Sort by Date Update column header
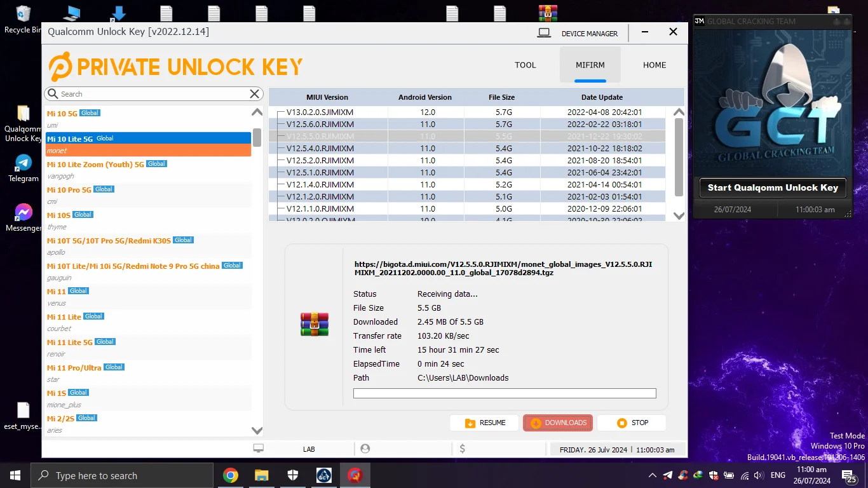868x488 pixels. tap(602, 97)
